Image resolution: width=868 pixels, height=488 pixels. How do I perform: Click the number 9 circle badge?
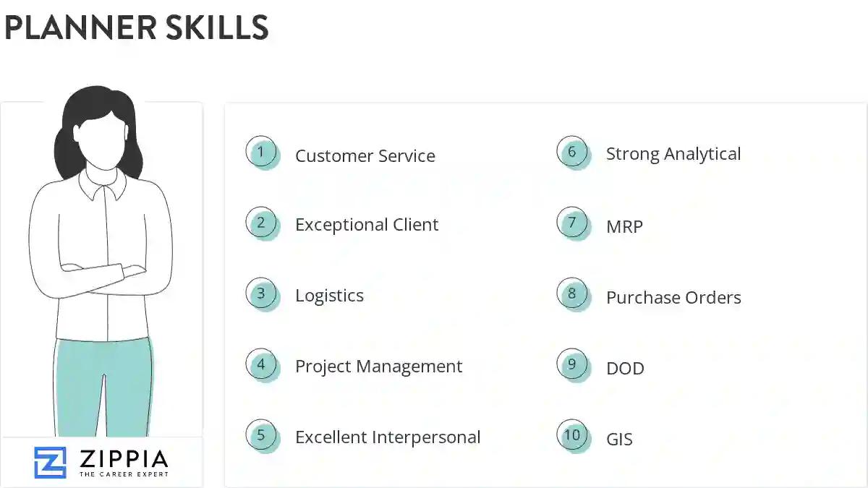[x=573, y=365]
